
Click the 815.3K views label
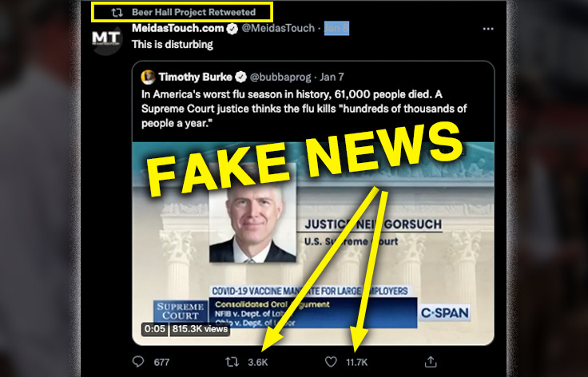pyautogui.click(x=200, y=329)
